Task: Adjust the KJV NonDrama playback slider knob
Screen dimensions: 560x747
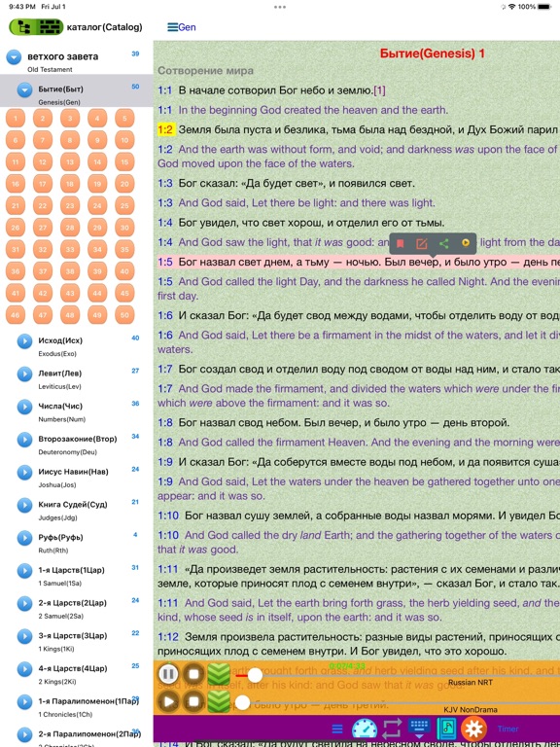Action: [x=242, y=702]
